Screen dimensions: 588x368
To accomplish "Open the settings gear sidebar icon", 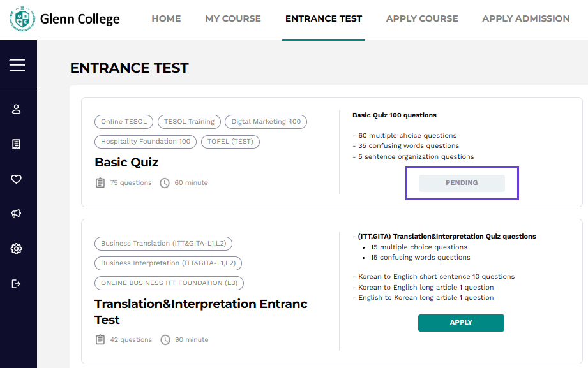I will click(17, 249).
